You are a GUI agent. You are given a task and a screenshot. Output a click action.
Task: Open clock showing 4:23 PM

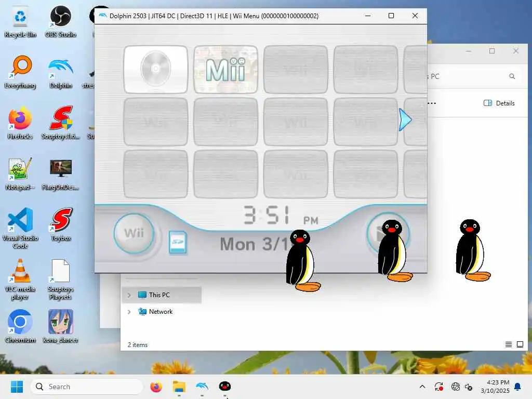(x=495, y=387)
